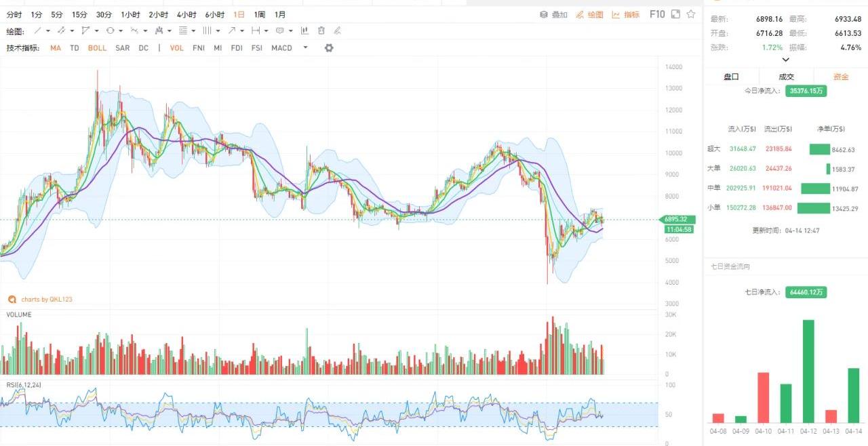Image resolution: width=868 pixels, height=446 pixels.
Task: Open the F10 info button
Action: click(x=657, y=14)
